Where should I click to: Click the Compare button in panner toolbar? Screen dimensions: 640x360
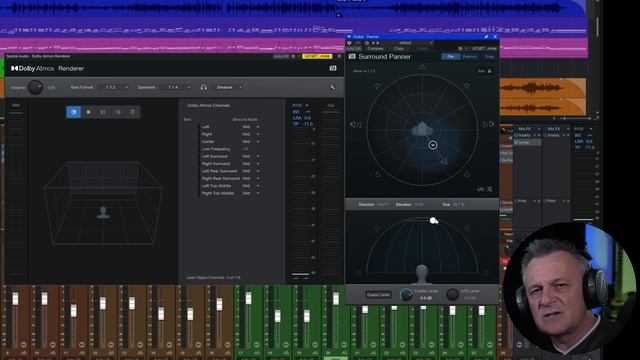coord(375,49)
